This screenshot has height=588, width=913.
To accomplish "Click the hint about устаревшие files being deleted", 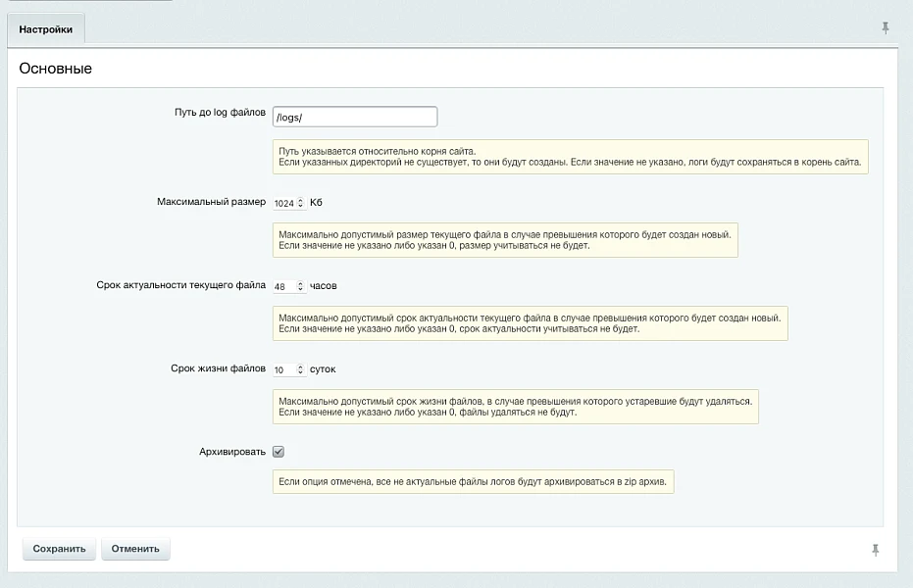I will point(515,407).
